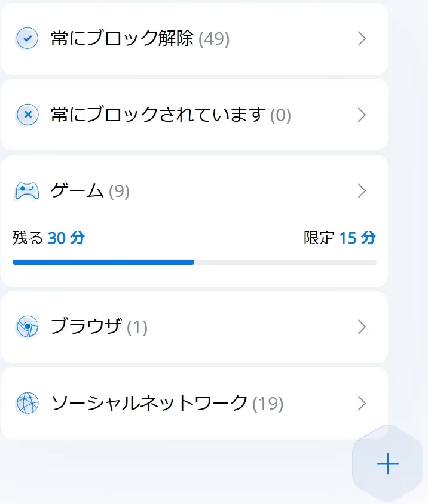Image resolution: width=428 pixels, height=504 pixels.
Task: Click the game time usage progress bar
Action: tap(194, 262)
